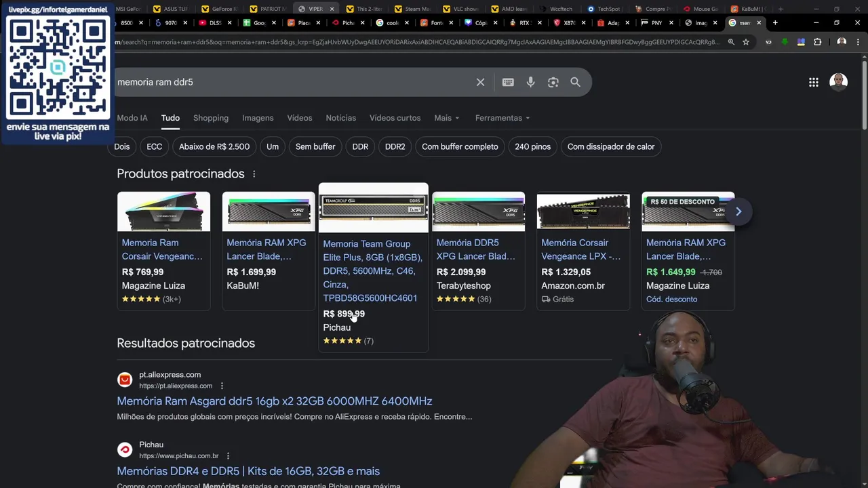Open Memória RAM XPG Lancer Blade KaBuM! listing
The height and width of the screenshot is (488, 868).
(267, 249)
